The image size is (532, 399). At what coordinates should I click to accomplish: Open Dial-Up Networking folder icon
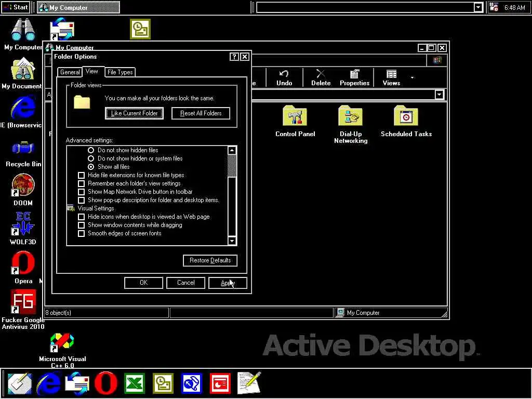(350, 116)
